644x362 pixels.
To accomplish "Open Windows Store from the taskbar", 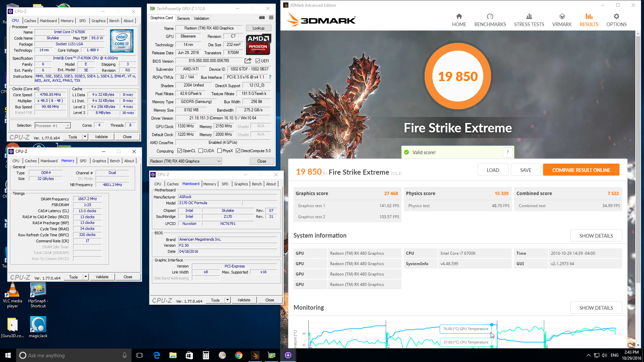I will click(190, 355).
